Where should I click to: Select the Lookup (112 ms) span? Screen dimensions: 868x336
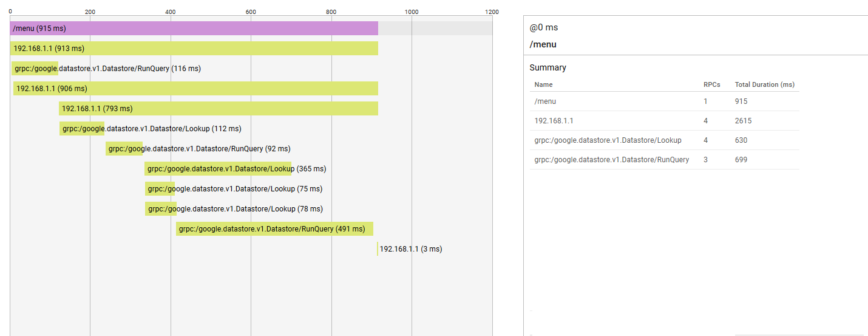click(82, 129)
